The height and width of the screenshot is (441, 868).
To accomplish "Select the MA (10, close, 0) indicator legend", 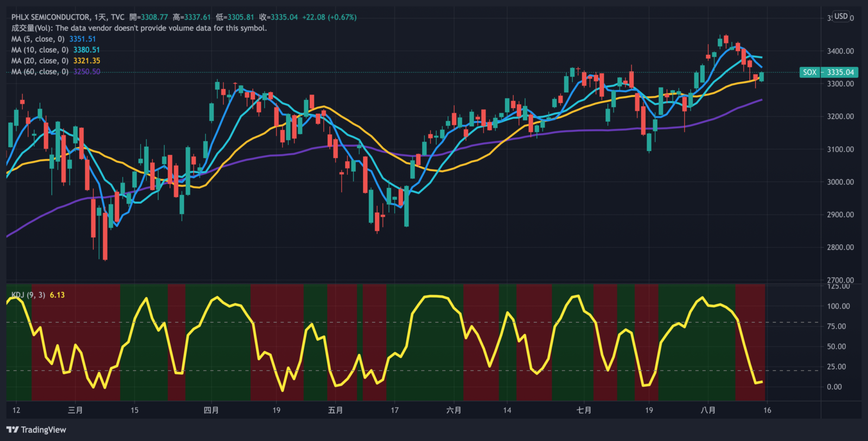I will coord(40,50).
